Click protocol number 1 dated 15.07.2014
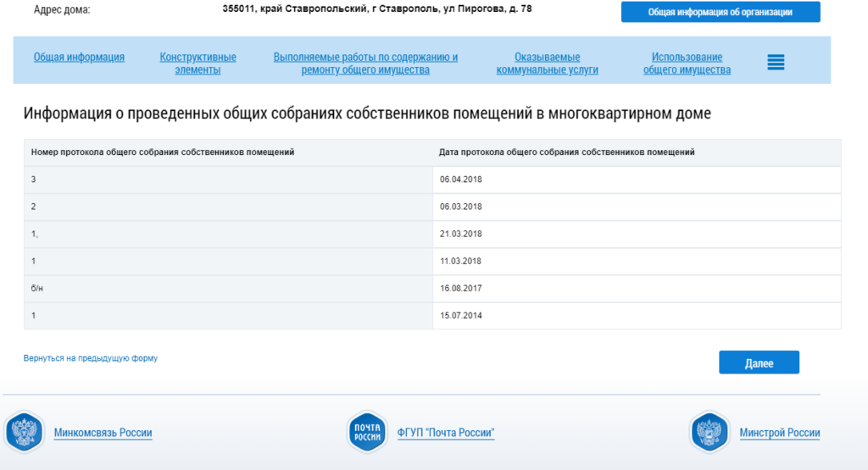 (228, 315)
